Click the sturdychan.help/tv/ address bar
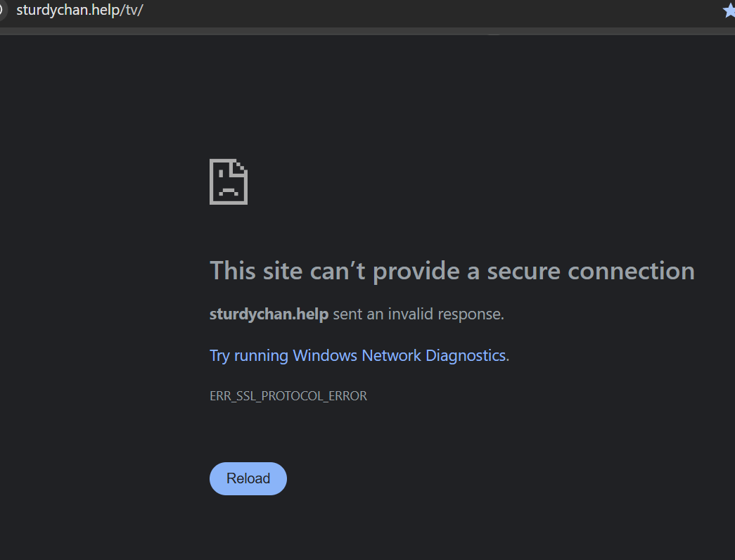735x560 pixels. 79,11
